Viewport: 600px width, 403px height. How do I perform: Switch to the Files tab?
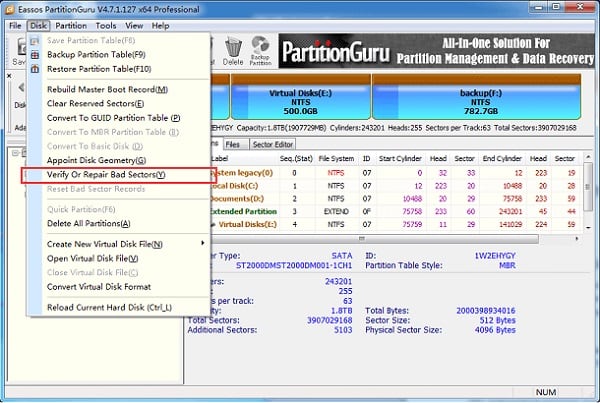pos(230,144)
